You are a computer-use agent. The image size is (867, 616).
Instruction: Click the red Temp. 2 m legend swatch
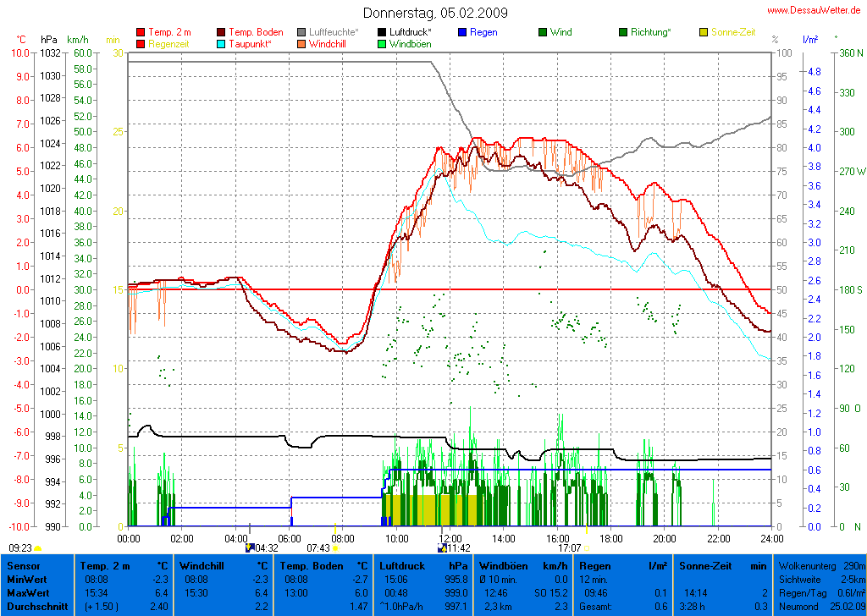141,32
